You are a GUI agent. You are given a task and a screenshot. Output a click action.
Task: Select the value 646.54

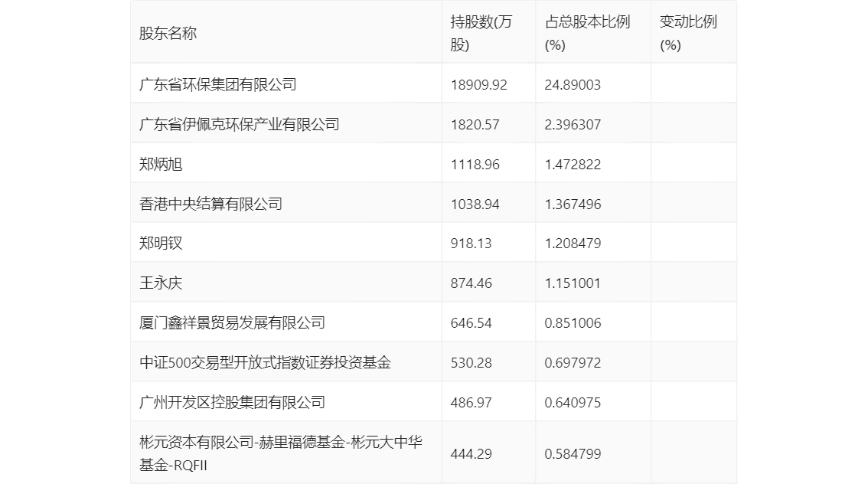(x=471, y=323)
